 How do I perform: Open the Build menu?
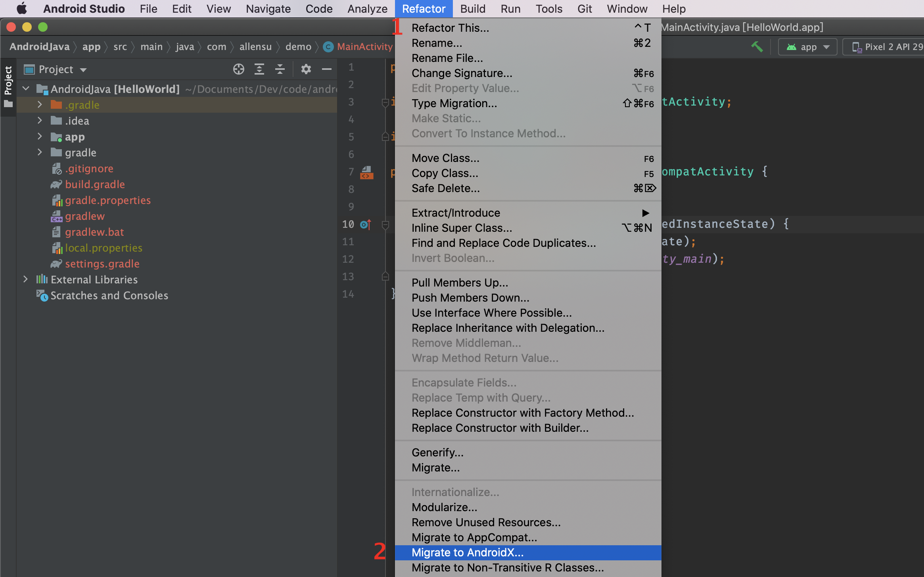(x=472, y=9)
